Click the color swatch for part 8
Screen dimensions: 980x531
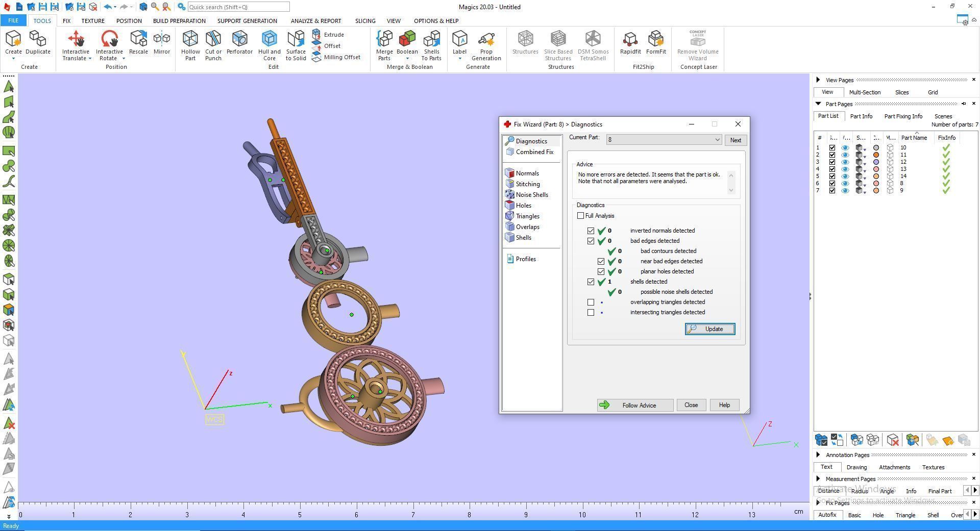click(876, 184)
